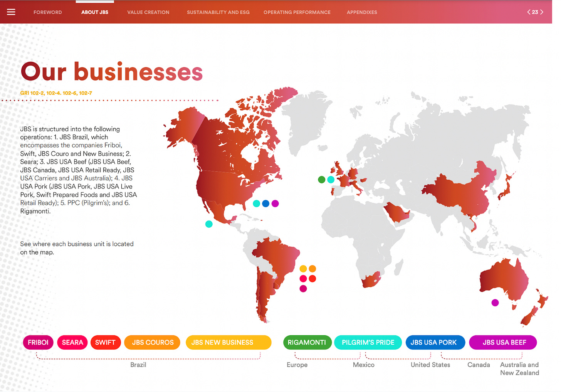The image size is (561, 392).
Task: Click the JBS NEW BUSINESS pill
Action: (228, 342)
